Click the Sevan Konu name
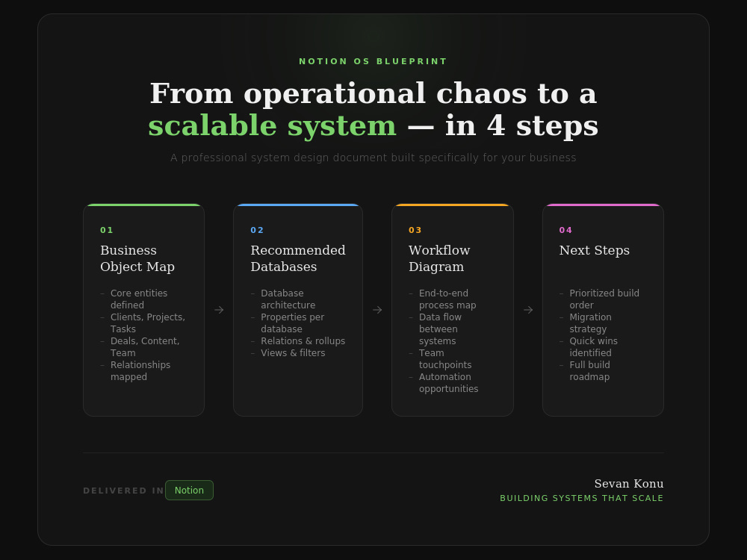The height and width of the screenshot is (560, 747). click(x=629, y=484)
